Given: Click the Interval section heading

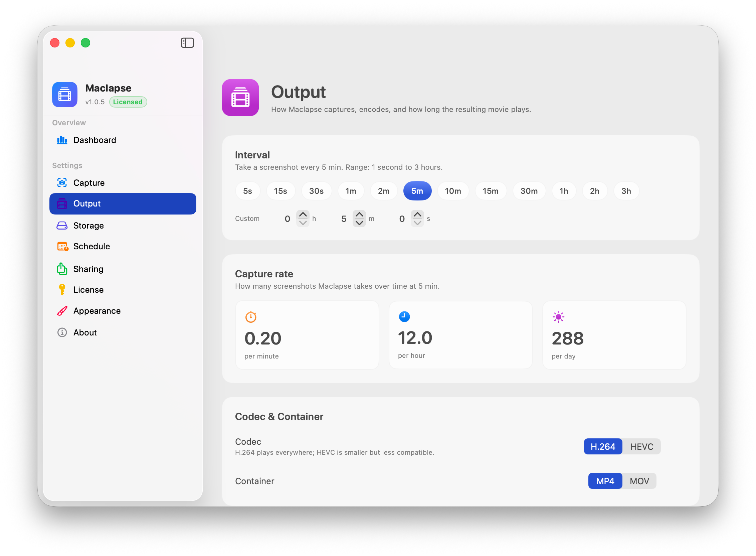Looking at the screenshot, I should [x=252, y=155].
